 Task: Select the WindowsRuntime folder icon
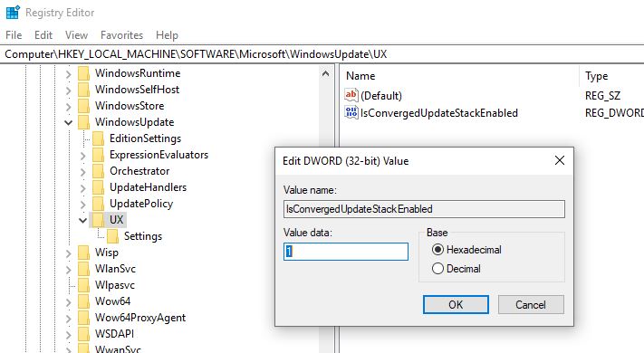84,73
